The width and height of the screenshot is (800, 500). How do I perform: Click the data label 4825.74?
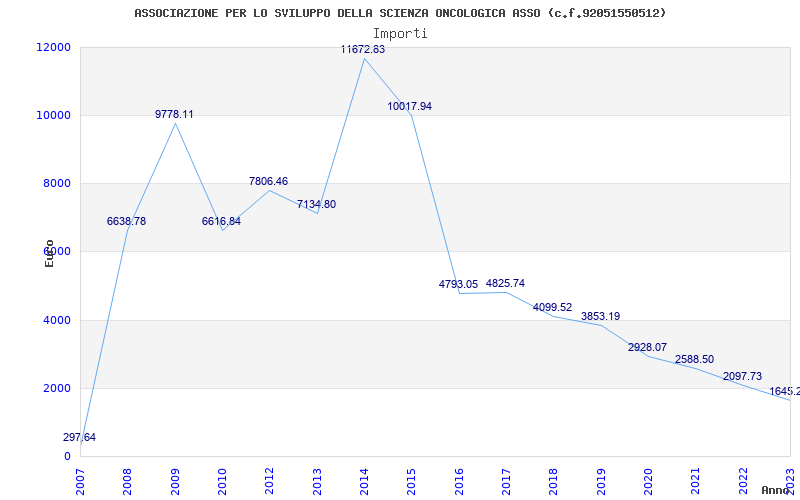pyautogui.click(x=505, y=283)
